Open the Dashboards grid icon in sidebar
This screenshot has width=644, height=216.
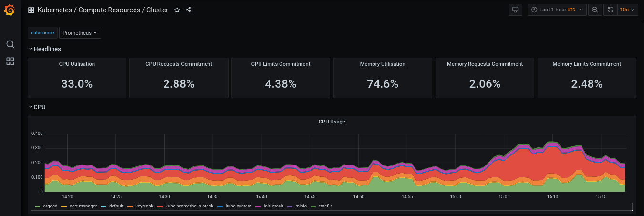tap(10, 62)
